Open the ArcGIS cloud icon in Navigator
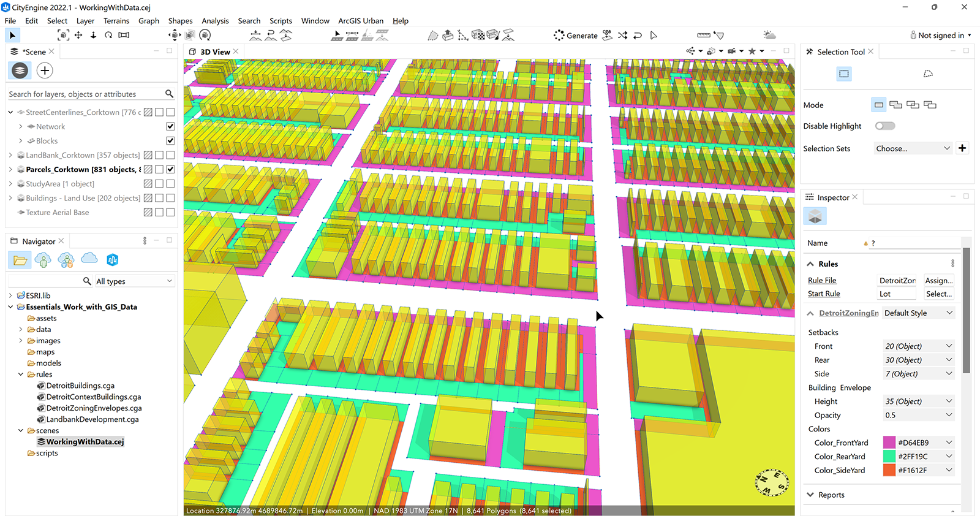Screen dimensions: 980x521 point(89,257)
